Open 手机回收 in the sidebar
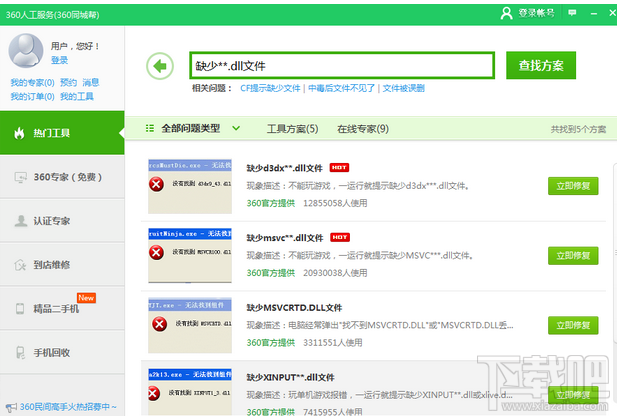The image size is (617, 416). (62, 352)
